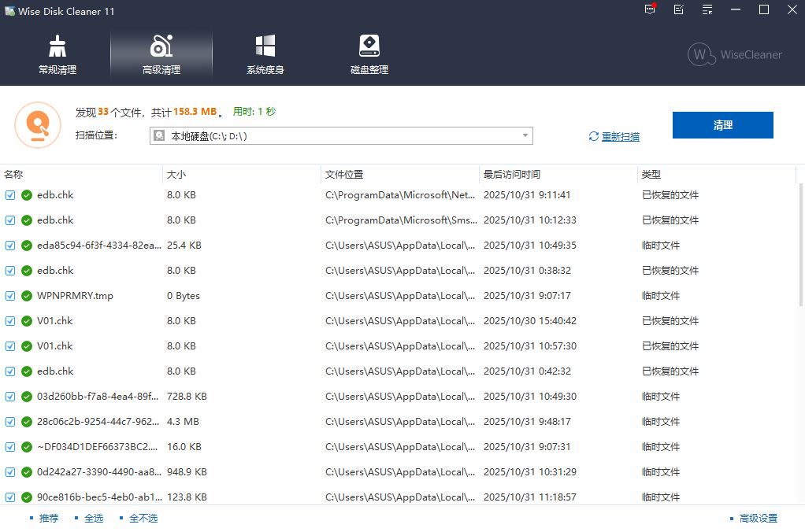Viewport: 805px width, 532px height.
Task: Click the file list vertical scrollbar
Action: click(x=801, y=244)
